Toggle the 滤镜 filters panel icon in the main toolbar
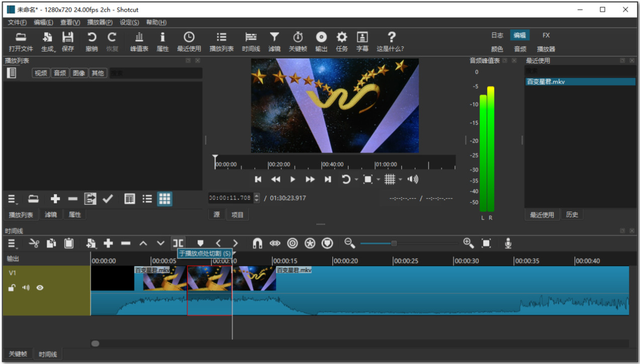 275,37
